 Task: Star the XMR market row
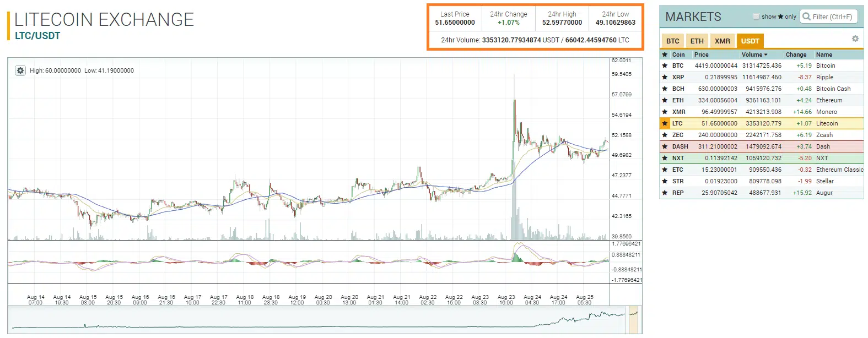(665, 112)
